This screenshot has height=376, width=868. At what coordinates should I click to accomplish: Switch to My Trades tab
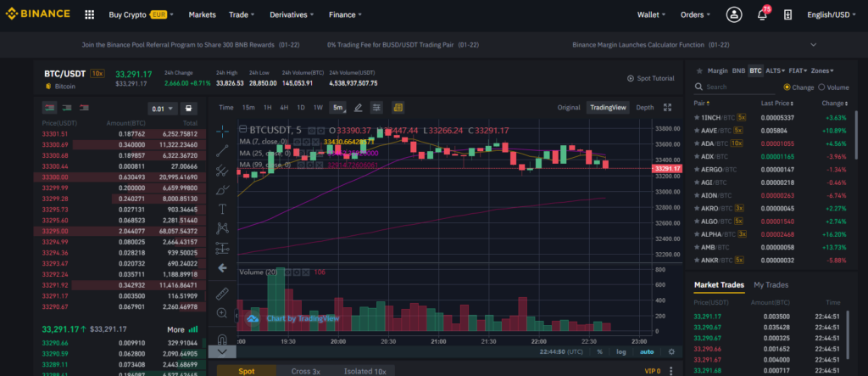point(771,285)
